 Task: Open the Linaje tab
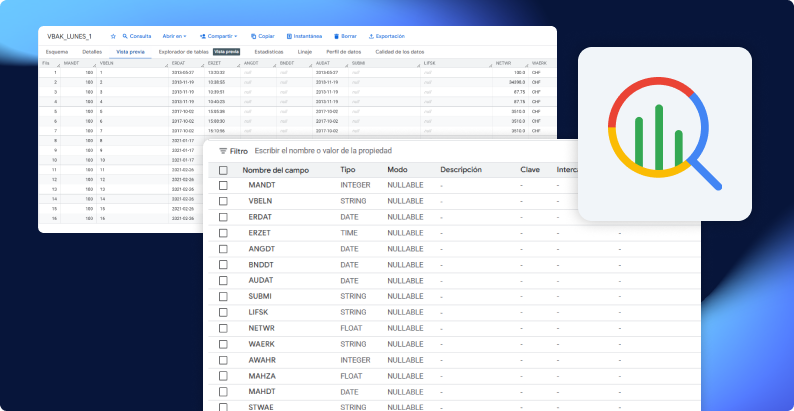tap(305, 52)
